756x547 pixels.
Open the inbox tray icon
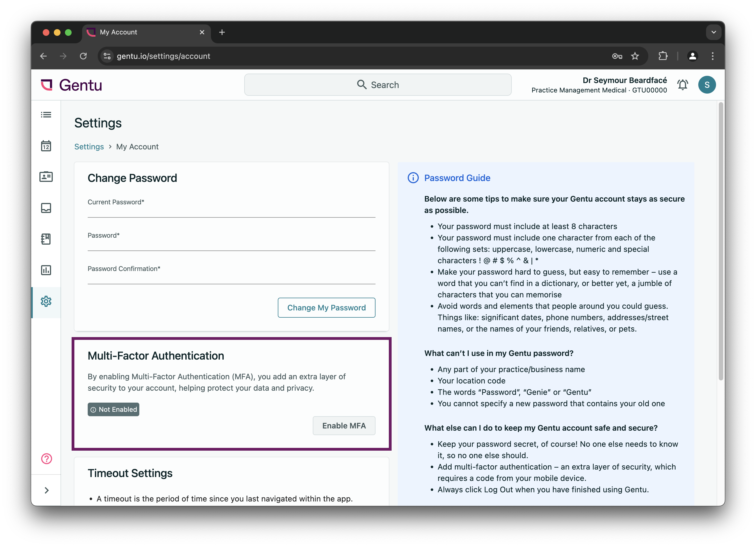(x=46, y=208)
